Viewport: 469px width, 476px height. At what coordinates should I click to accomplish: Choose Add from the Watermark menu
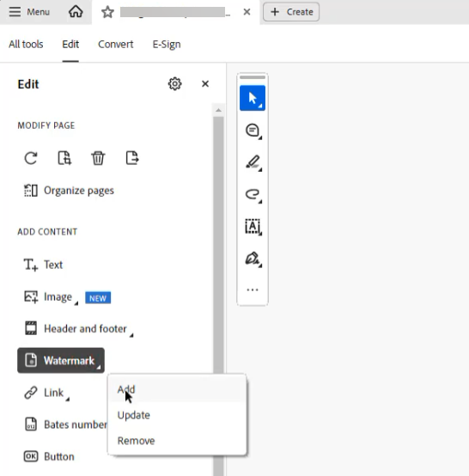tap(177, 389)
